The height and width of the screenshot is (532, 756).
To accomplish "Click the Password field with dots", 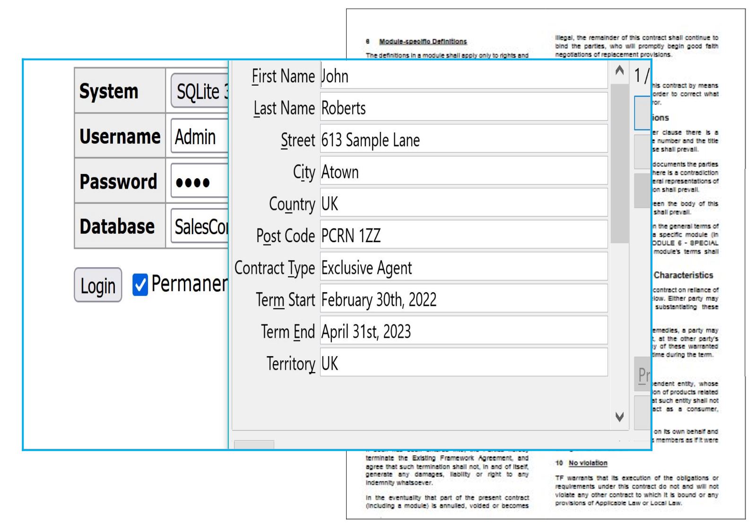I will pos(200,181).
